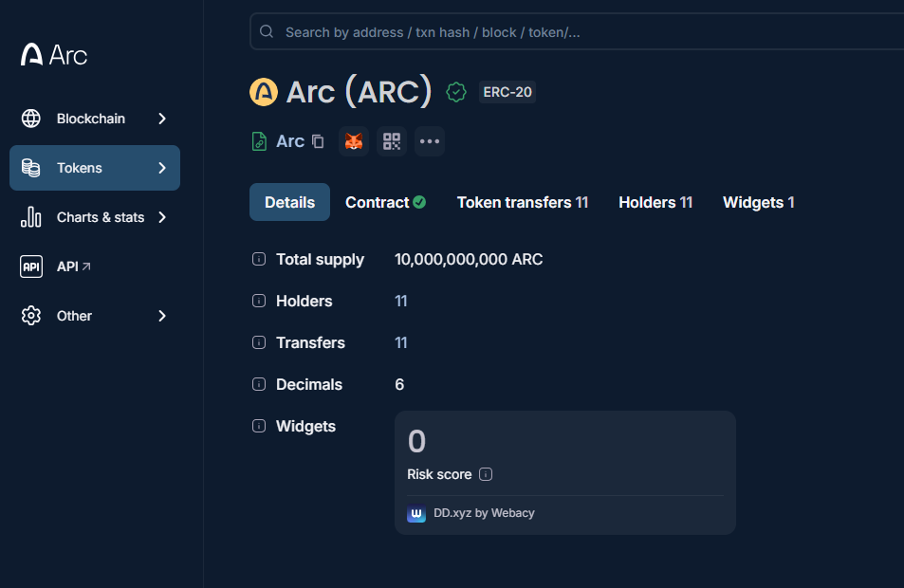Click info icon beside Decimals
904x588 pixels.
click(259, 384)
